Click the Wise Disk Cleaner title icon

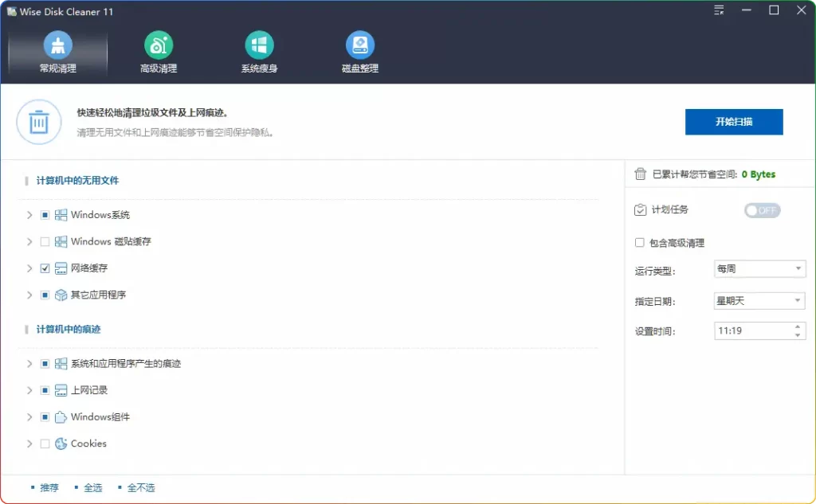tap(11, 11)
